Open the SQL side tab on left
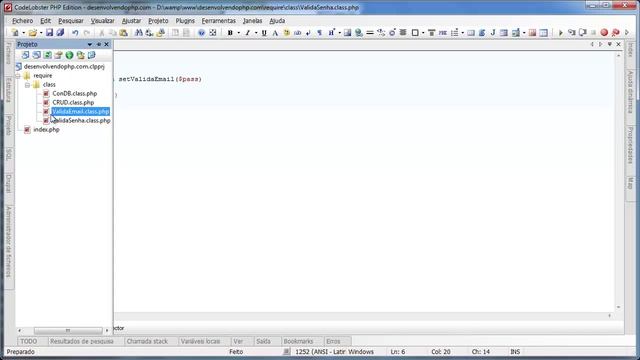This screenshot has height=360, width=640. [x=9, y=154]
